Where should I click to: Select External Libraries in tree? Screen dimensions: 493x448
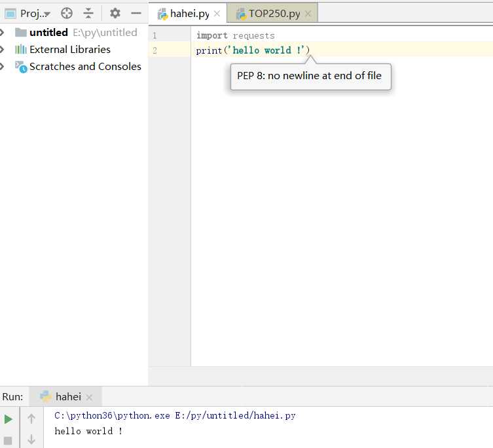coord(70,49)
